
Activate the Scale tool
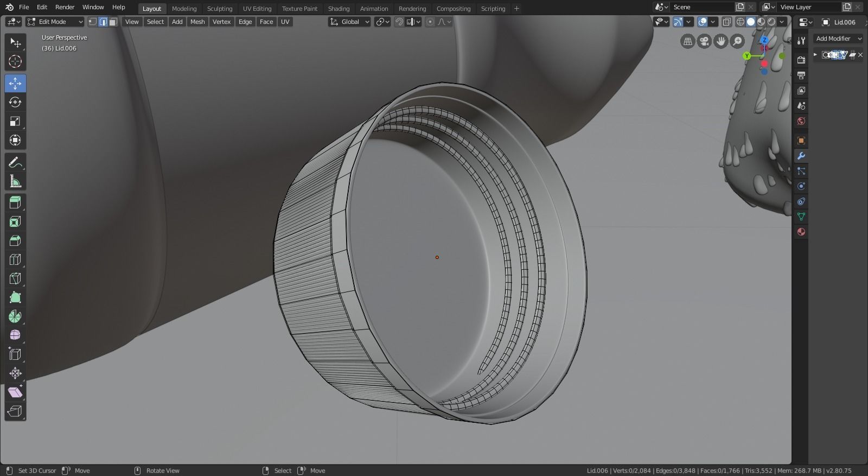[15, 121]
